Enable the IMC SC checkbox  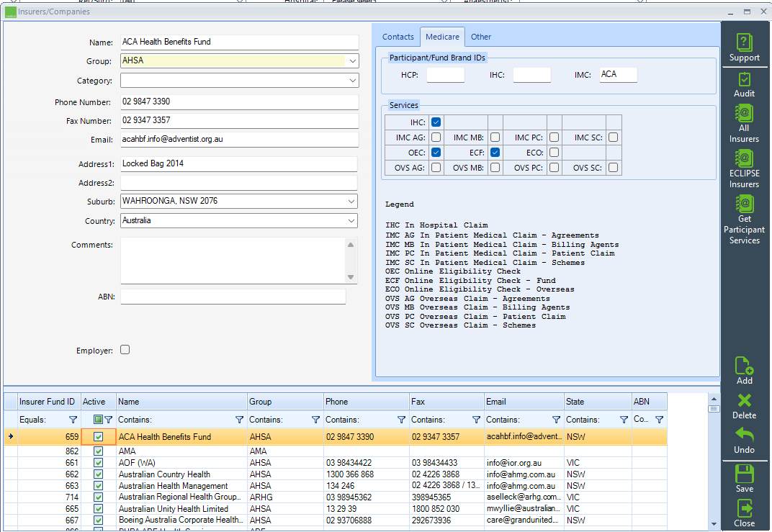[614, 137]
